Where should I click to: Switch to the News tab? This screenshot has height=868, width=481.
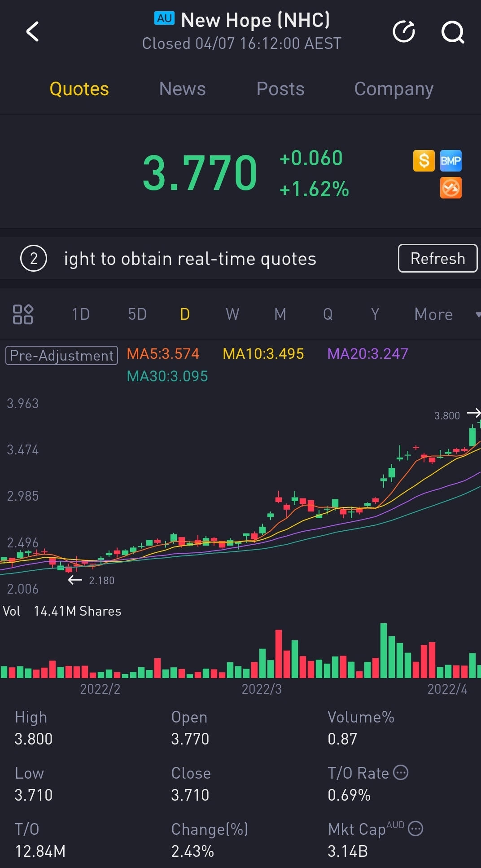coord(182,89)
